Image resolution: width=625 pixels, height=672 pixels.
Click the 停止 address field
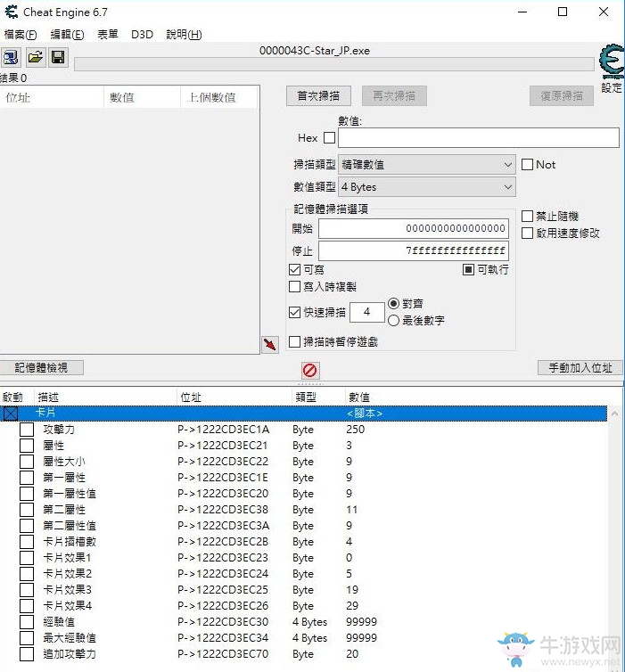(x=413, y=250)
